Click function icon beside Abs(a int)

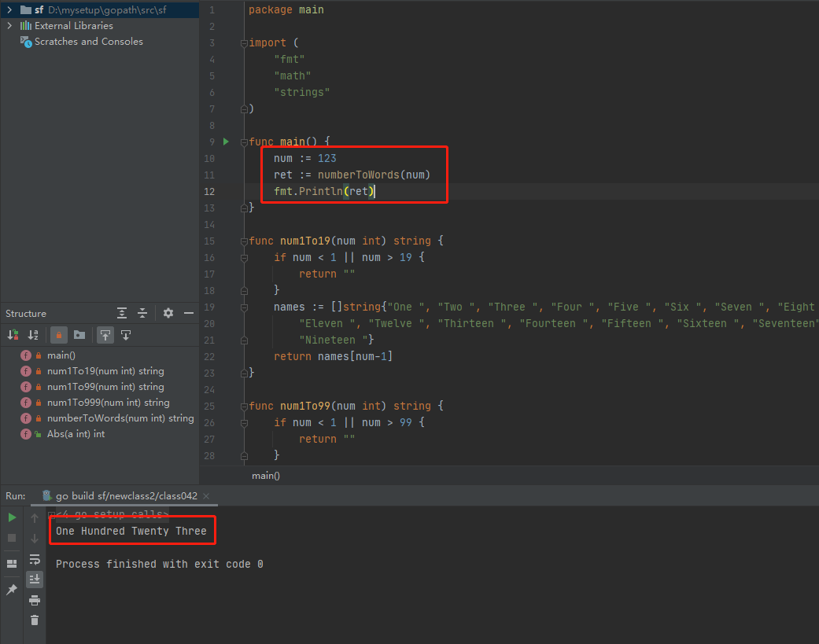tap(26, 434)
